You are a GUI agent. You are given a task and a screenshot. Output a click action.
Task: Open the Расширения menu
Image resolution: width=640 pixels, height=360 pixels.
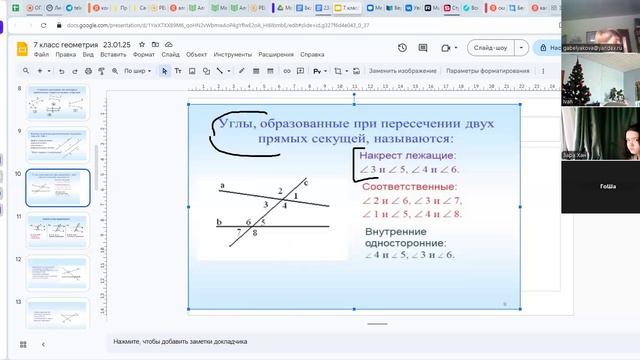(276, 54)
